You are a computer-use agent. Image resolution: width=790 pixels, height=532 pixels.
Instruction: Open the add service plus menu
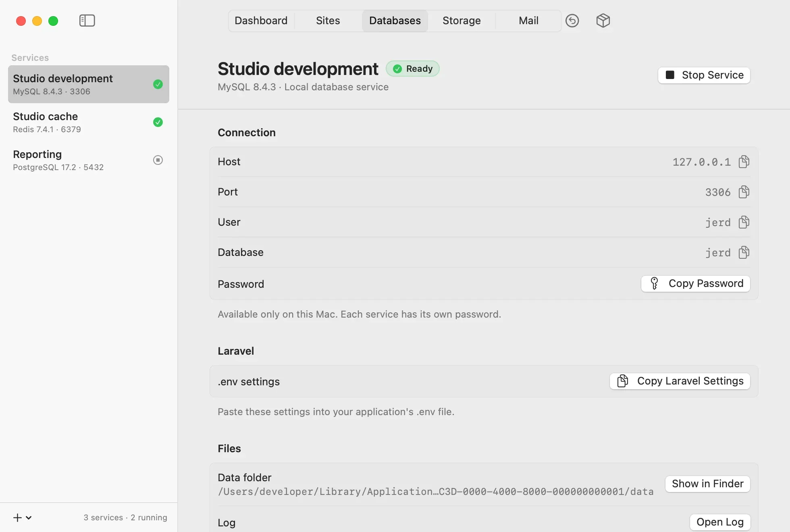point(23,517)
